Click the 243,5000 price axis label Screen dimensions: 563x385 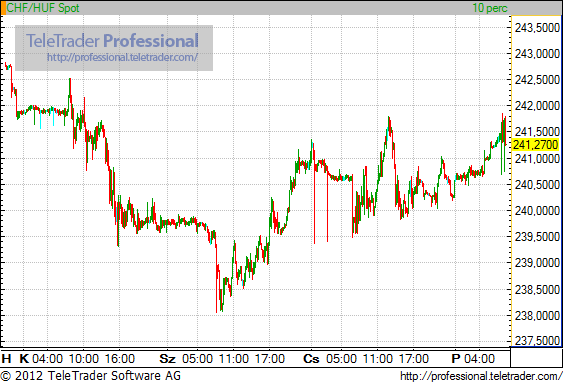537,28
